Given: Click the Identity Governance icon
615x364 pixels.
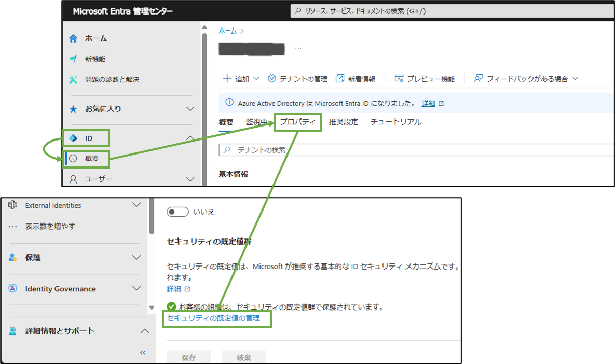Looking at the screenshot, I should (x=12, y=288).
